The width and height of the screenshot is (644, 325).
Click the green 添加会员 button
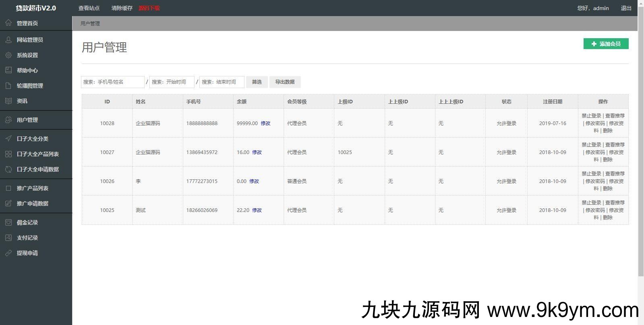[606, 44]
